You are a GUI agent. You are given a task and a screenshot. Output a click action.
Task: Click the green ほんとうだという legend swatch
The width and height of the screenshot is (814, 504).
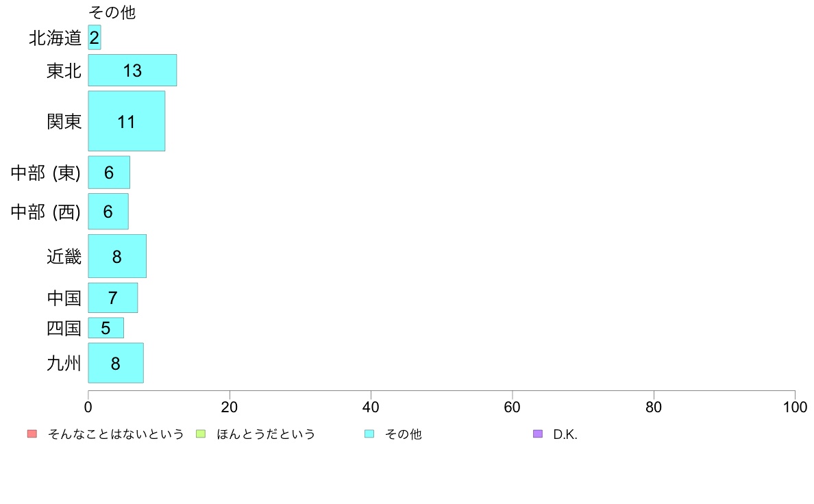coord(200,434)
